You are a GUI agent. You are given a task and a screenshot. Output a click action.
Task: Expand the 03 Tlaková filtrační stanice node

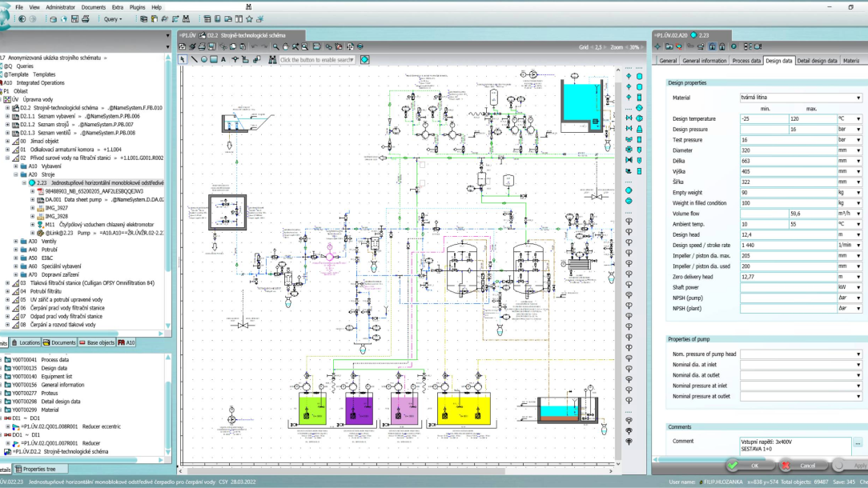[x=8, y=283]
